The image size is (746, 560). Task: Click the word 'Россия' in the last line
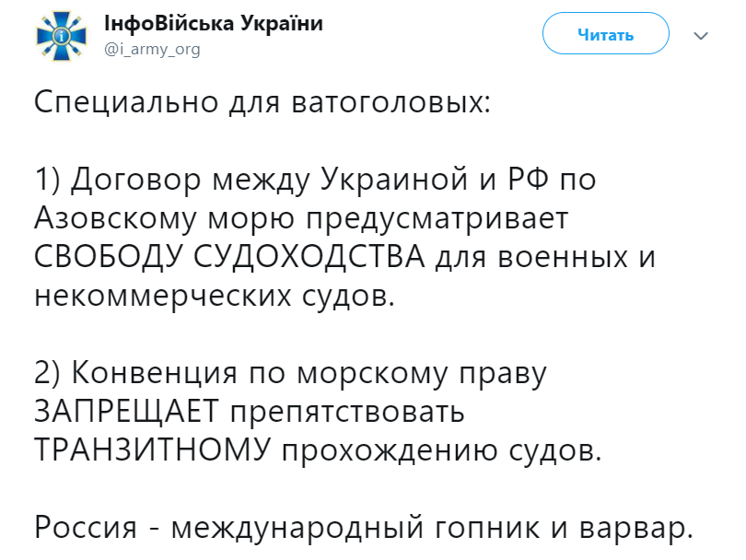coord(86,528)
